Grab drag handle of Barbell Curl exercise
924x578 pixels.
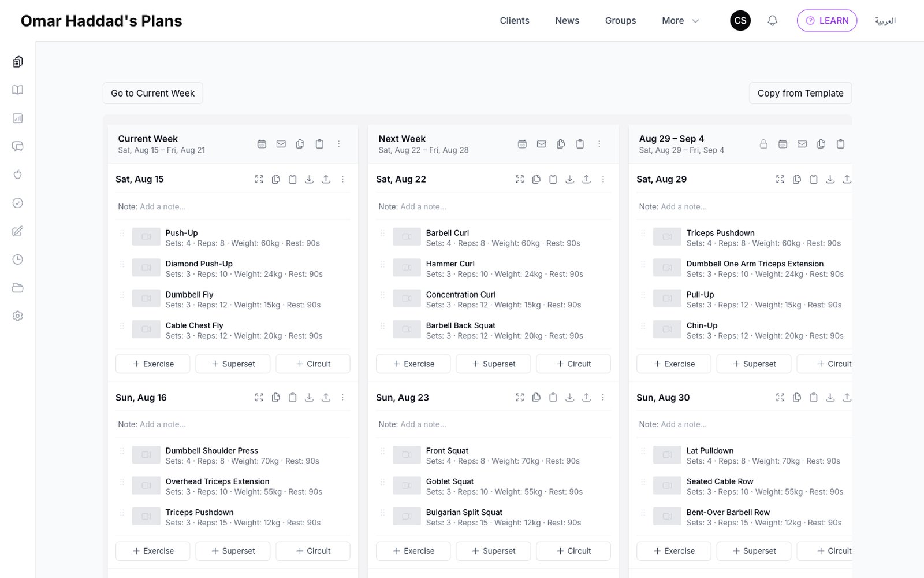[x=382, y=234]
